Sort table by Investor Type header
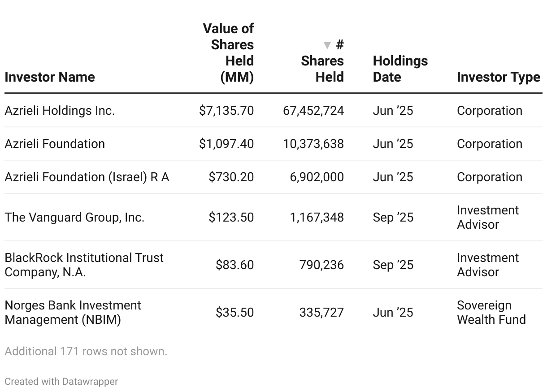547x392 pixels. 498,77
